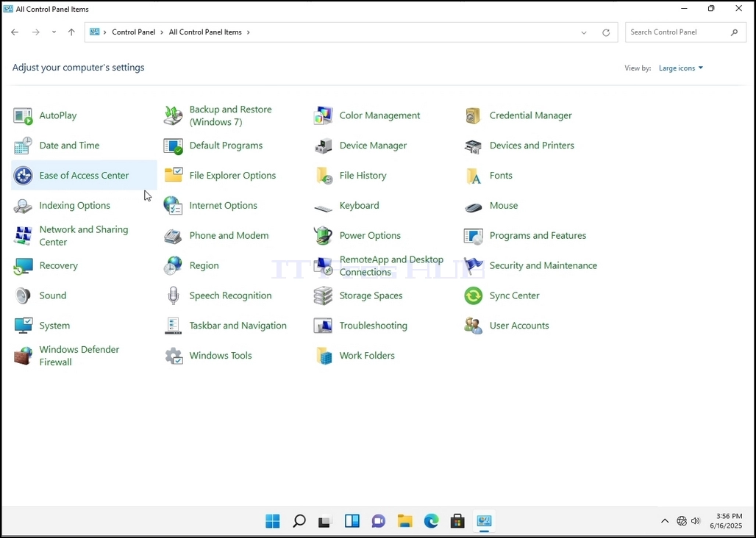Open Windows Defender Firewall icon

point(23,356)
